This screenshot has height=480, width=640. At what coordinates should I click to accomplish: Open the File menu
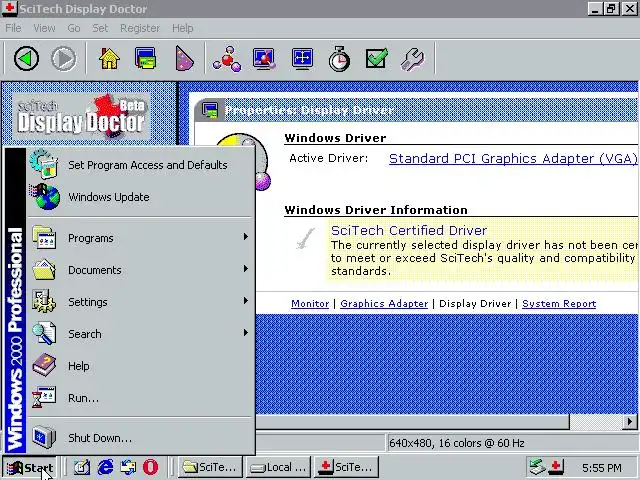point(13,28)
